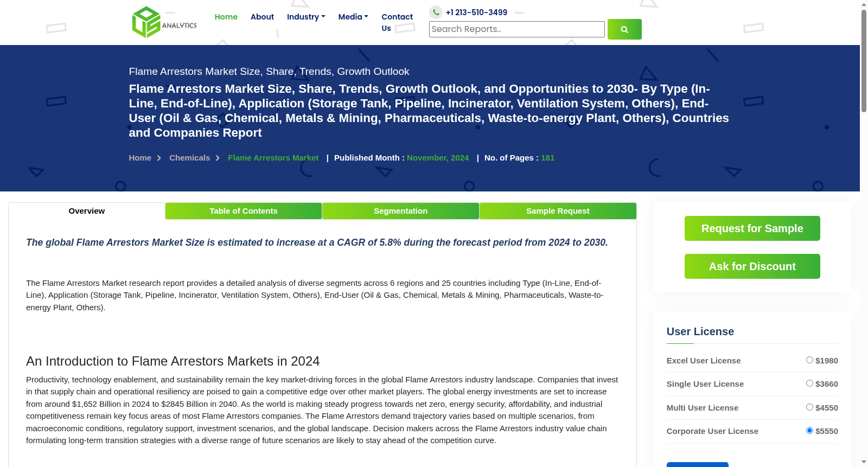Screen dimensions: 868x467
Task: Click the page count 181
Action: point(547,158)
